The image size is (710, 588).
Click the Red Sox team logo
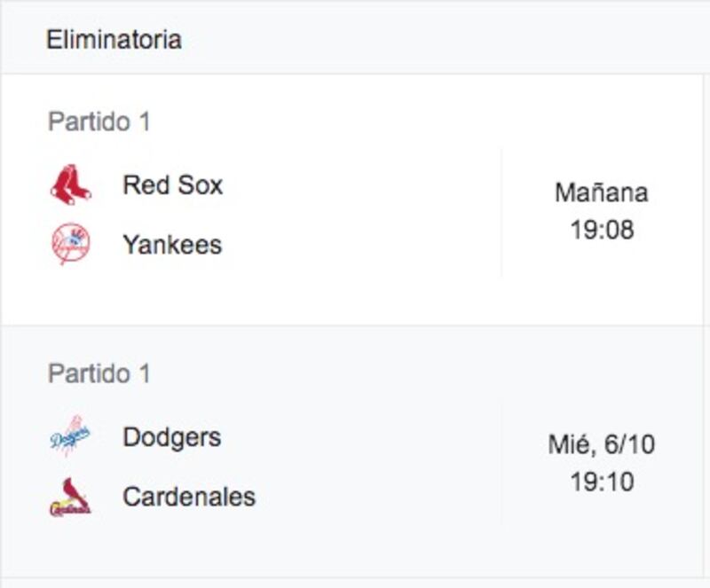click(x=71, y=184)
